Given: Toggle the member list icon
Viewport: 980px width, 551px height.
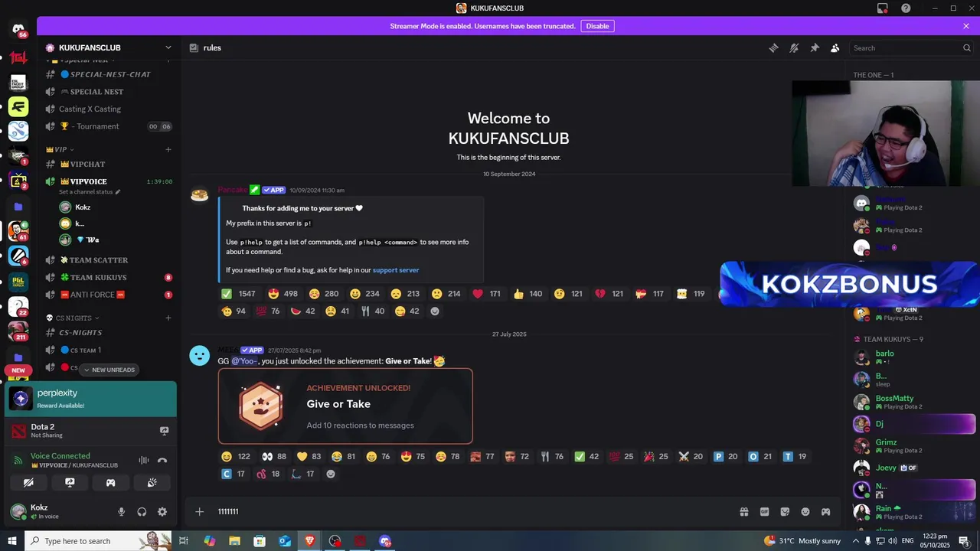Looking at the screenshot, I should 835,47.
